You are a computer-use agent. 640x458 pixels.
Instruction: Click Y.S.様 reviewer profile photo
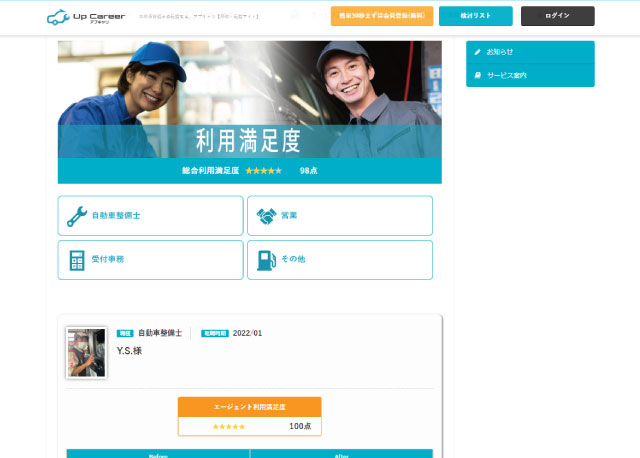86,352
